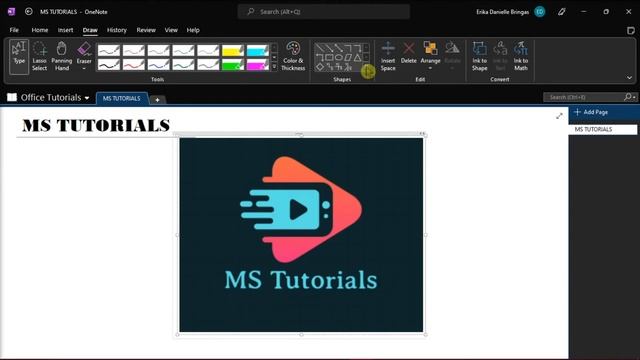Image resolution: width=640 pixels, height=360 pixels.
Task: Activate the Lasso Select tool
Action: 40,56
